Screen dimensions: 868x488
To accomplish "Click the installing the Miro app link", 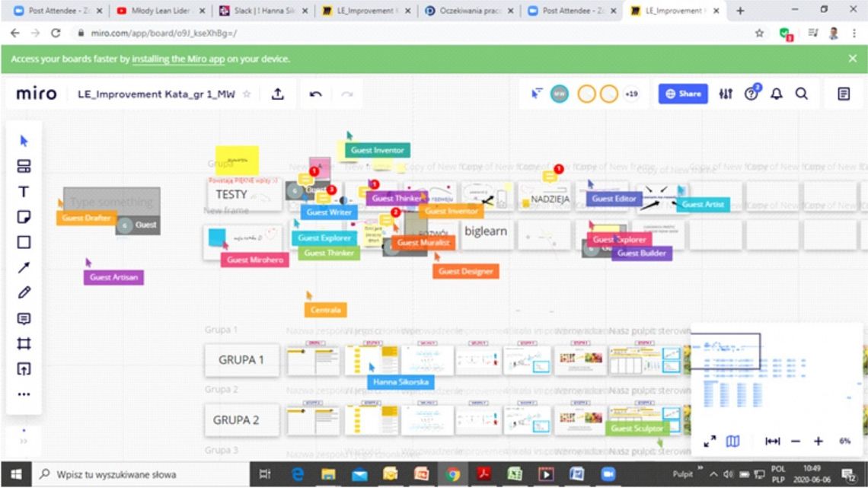I will pos(211,59).
